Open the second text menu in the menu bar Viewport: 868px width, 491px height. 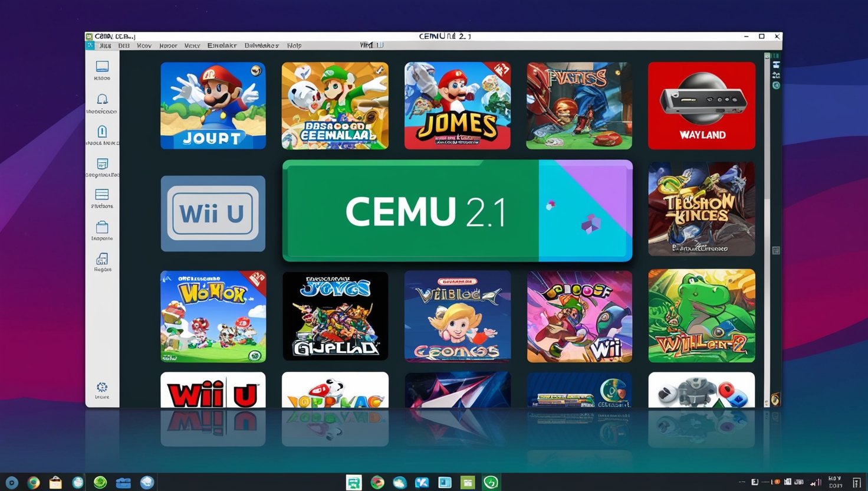[124, 45]
